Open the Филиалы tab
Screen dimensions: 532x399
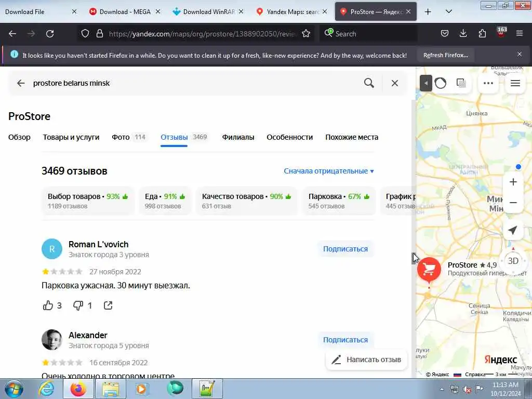(x=238, y=137)
